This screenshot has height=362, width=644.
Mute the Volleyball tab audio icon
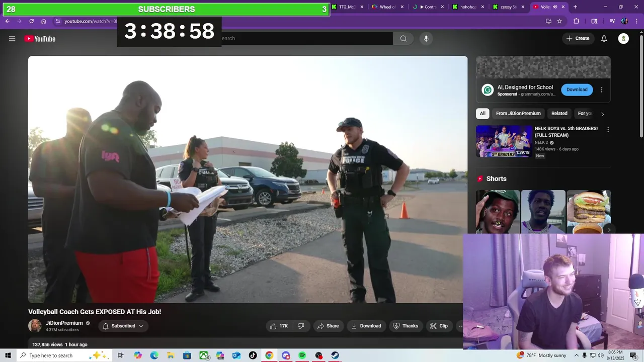(555, 7)
